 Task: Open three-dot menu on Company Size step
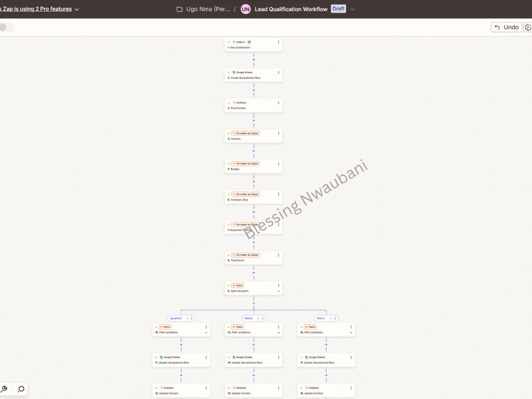pos(279,194)
